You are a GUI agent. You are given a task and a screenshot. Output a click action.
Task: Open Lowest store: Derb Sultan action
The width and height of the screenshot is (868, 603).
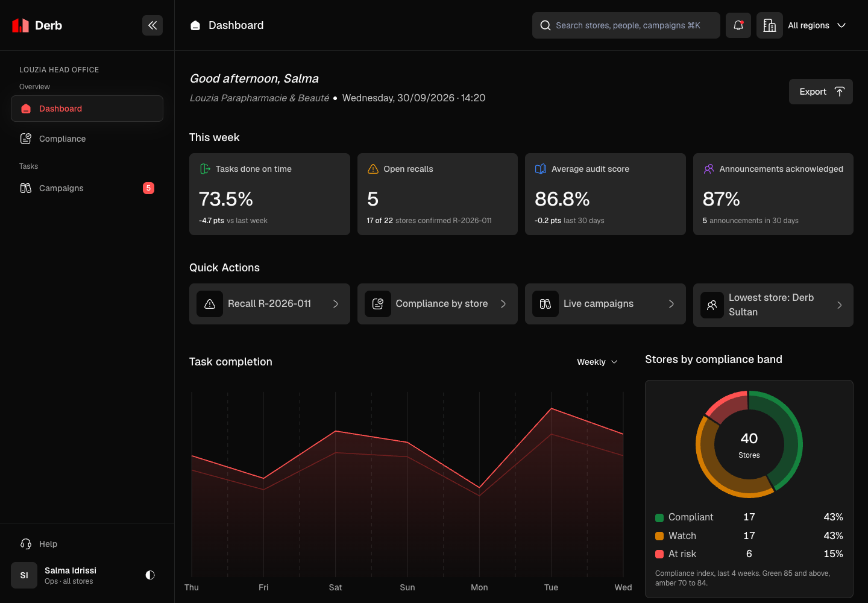coord(773,305)
